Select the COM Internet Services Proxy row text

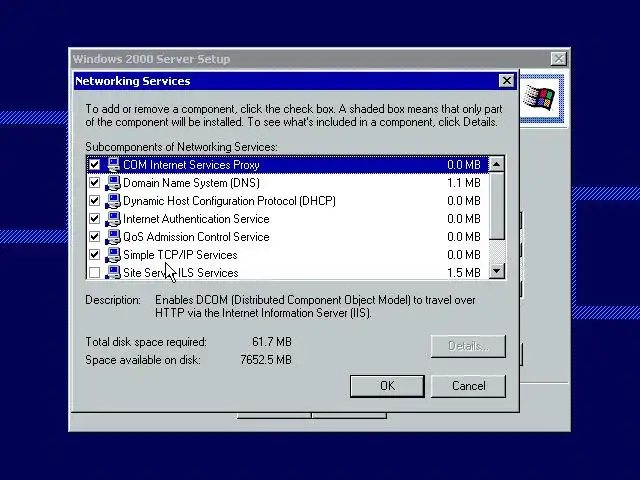click(191, 165)
